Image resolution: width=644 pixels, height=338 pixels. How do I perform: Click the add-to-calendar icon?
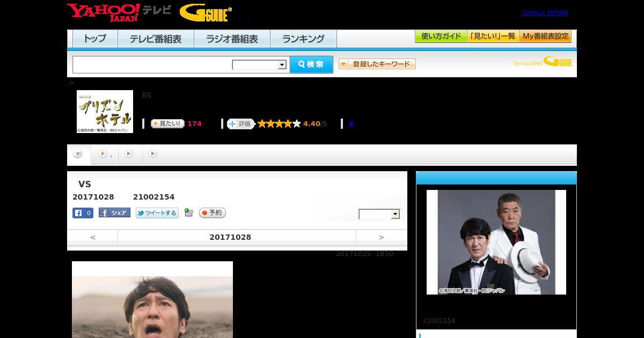[x=188, y=212]
